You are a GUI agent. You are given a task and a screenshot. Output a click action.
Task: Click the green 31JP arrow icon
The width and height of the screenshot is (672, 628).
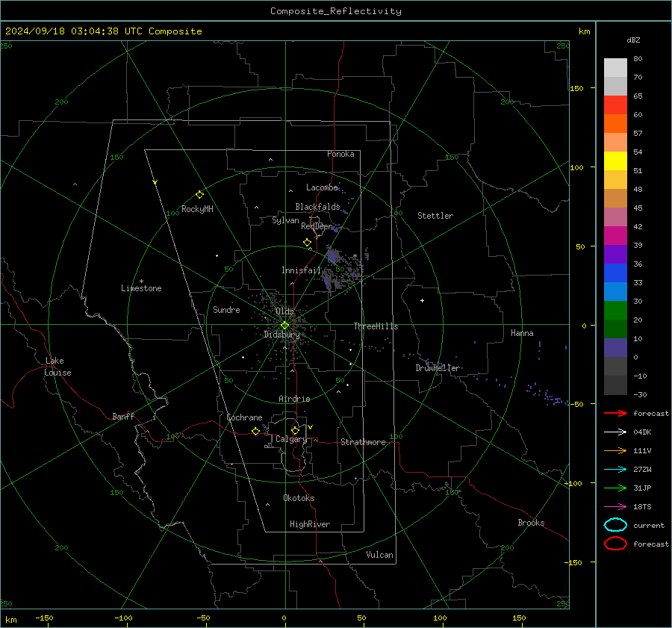click(615, 488)
